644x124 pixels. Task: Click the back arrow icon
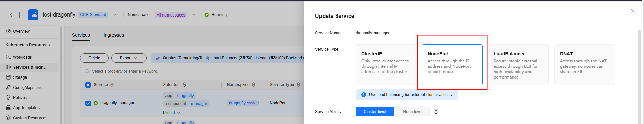[11, 15]
